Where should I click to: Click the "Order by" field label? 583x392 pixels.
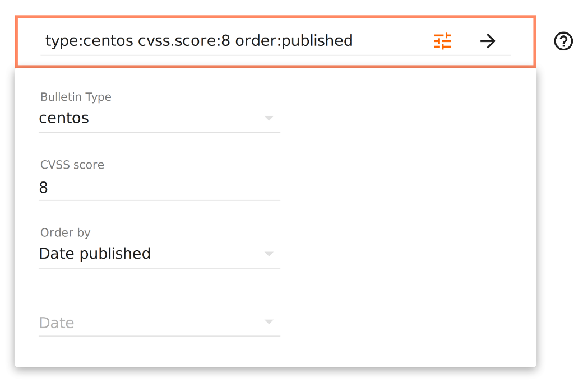point(65,232)
